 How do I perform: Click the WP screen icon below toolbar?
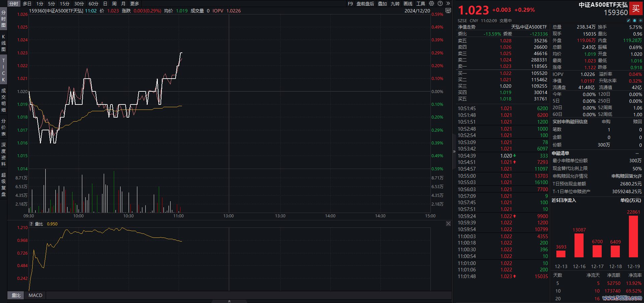tap(448, 10)
